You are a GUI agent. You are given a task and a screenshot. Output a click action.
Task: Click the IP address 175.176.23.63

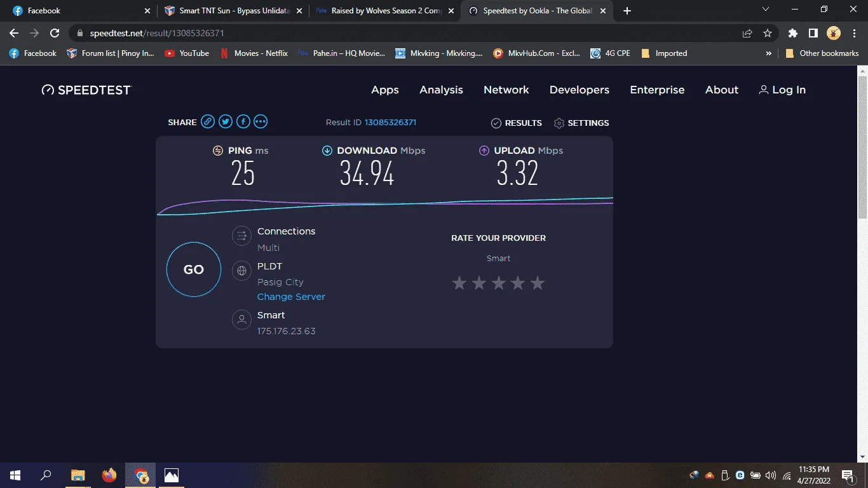coord(286,331)
